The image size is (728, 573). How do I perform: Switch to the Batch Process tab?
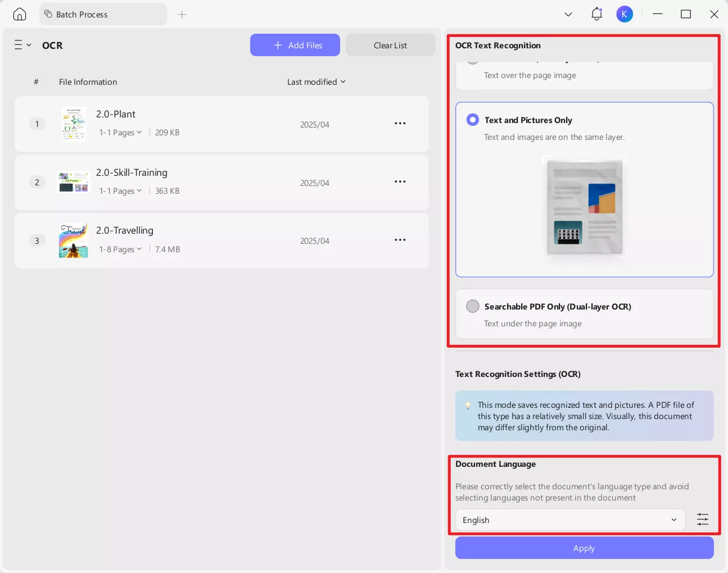[x=103, y=14]
